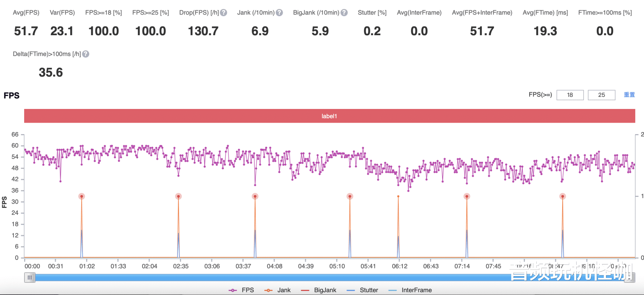Viewport: 644px width, 295px height.
Task: Click the FPS>=18 [%] metric label
Action: point(104,13)
